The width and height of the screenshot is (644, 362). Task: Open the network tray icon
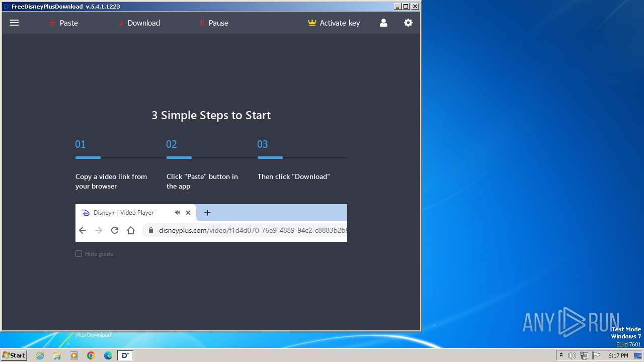click(584, 355)
